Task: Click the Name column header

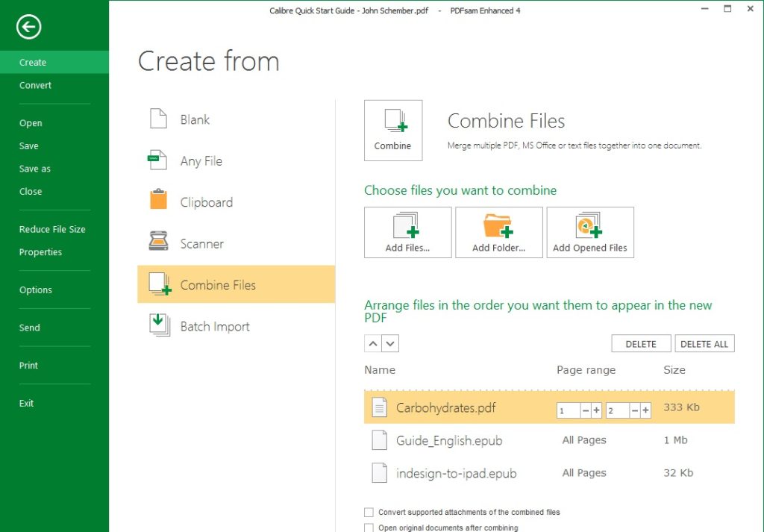Action: click(380, 370)
